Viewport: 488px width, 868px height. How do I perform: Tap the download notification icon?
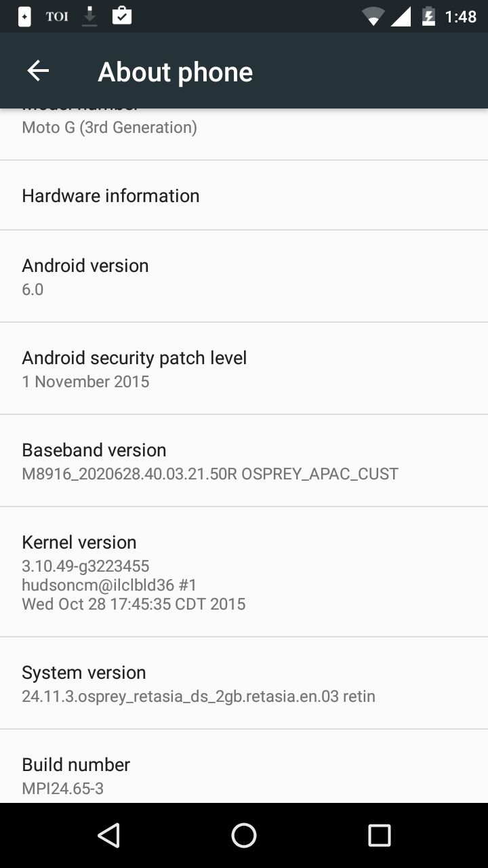pyautogui.click(x=89, y=16)
